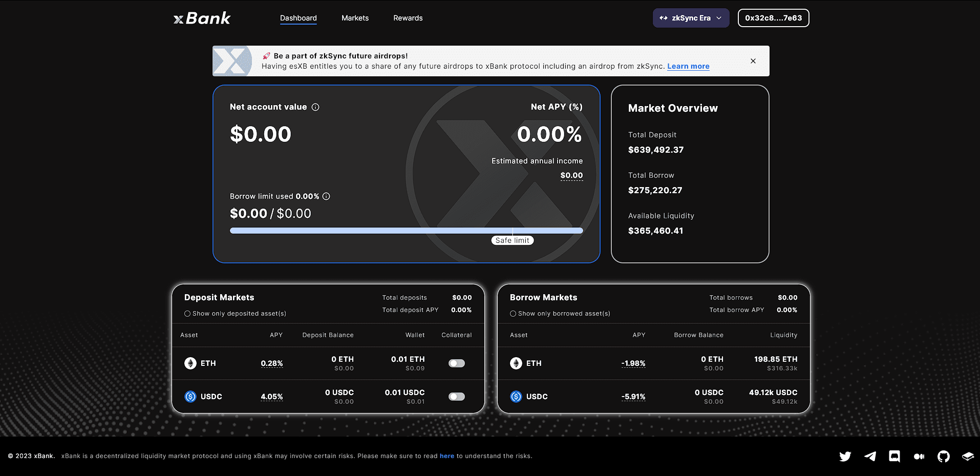Select Show only borrowed asset(s)
The height and width of the screenshot is (476, 980).
[513, 314]
